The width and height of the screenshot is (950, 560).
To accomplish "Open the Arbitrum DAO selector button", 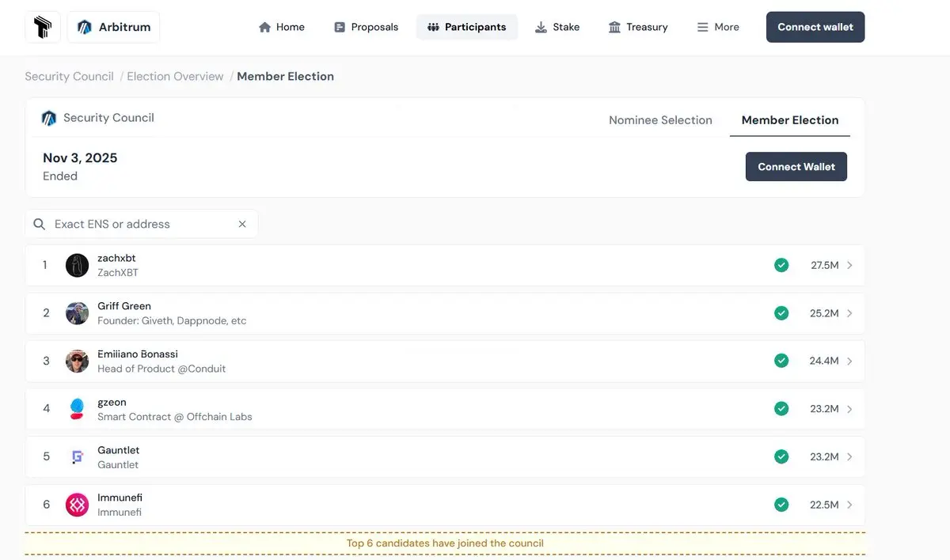I will [x=113, y=27].
